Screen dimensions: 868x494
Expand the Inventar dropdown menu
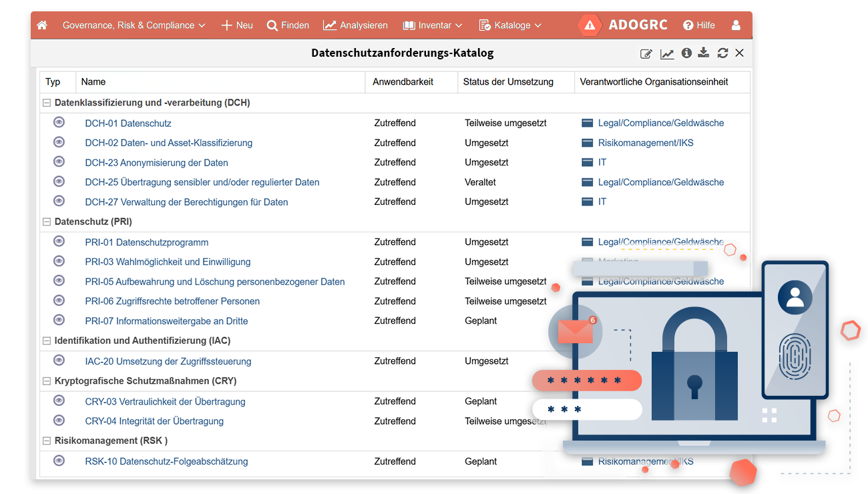coord(433,25)
